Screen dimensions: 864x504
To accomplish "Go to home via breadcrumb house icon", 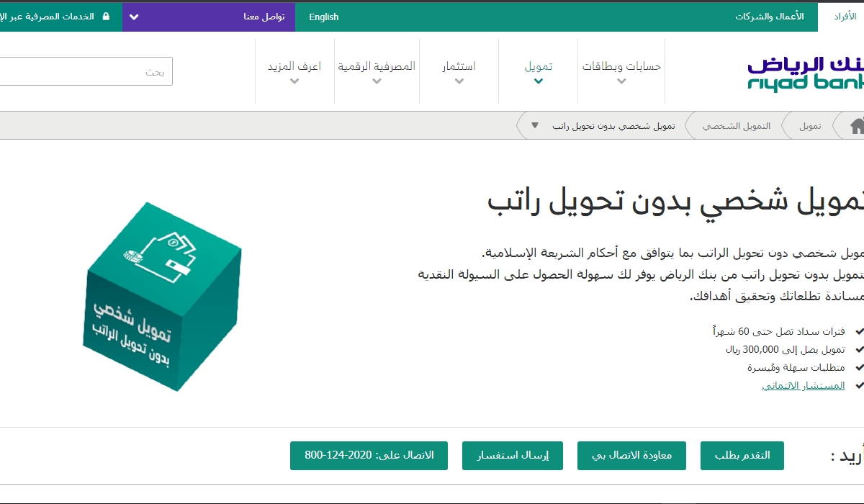I will click(x=857, y=126).
